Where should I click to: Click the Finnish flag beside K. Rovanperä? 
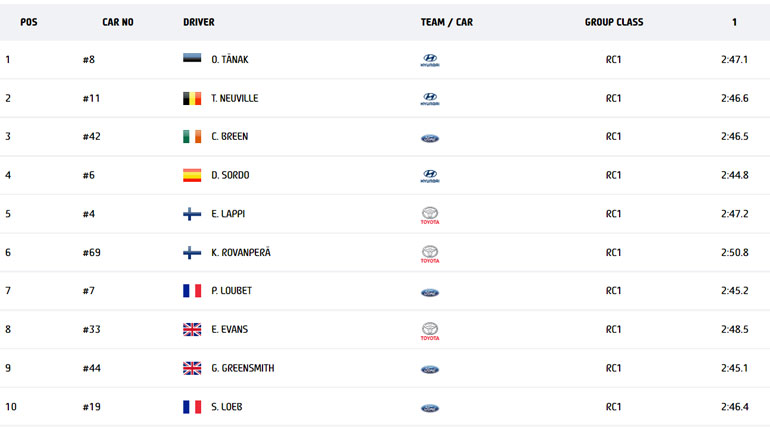pos(192,252)
